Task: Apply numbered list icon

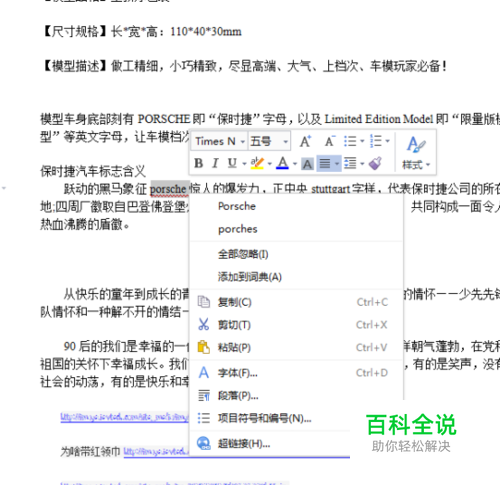Action: coord(376,141)
